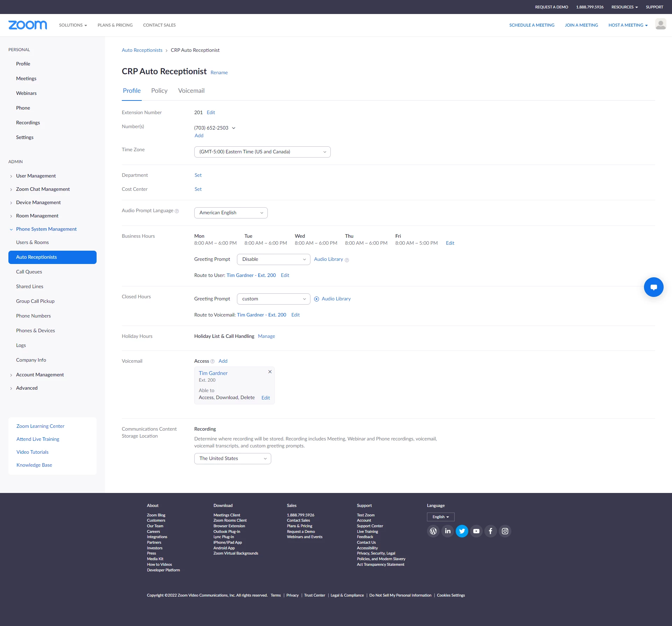Click the Instagram icon in footer
This screenshot has width=672, height=626.
tap(505, 531)
